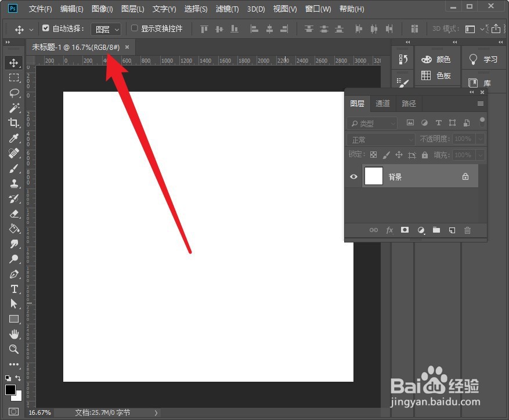This screenshot has height=420, width=509.
Task: Toggle shape layer filter
Action: click(x=452, y=122)
